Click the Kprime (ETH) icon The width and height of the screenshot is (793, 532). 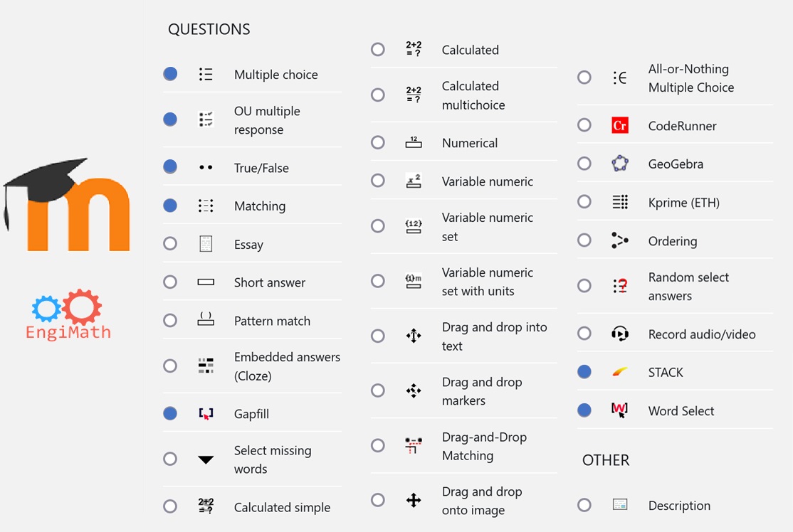(x=620, y=203)
